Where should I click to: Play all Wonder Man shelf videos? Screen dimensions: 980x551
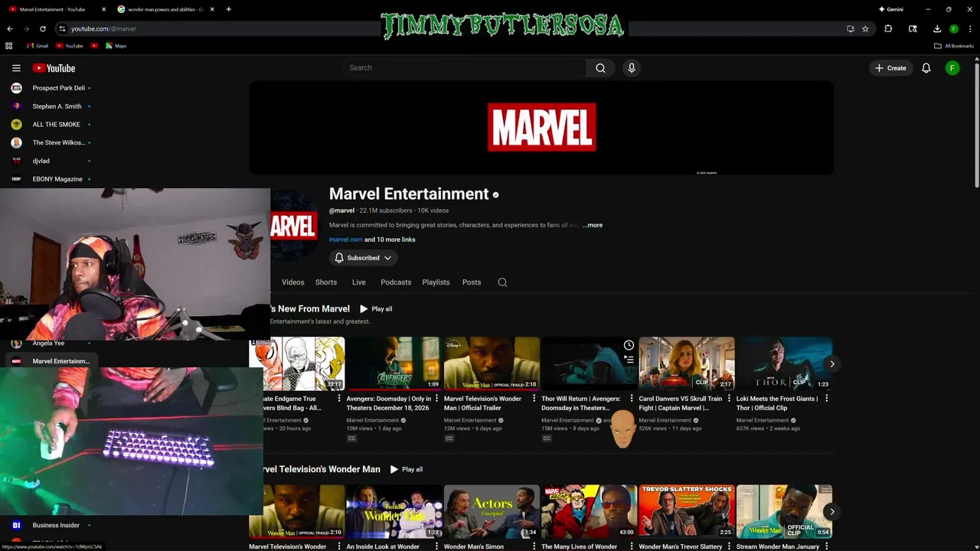[x=407, y=469]
